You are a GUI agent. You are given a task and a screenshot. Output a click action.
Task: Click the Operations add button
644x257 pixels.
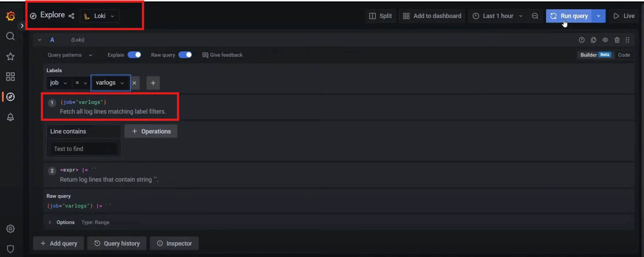(151, 131)
